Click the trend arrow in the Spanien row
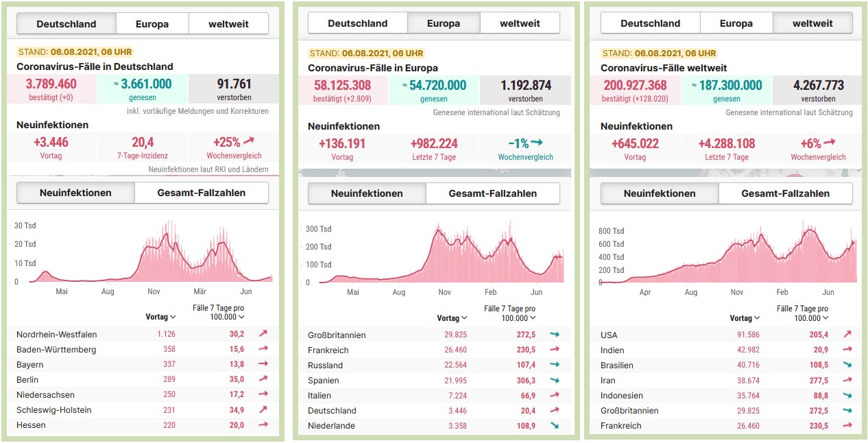The height and width of the screenshot is (443, 868). tap(554, 381)
